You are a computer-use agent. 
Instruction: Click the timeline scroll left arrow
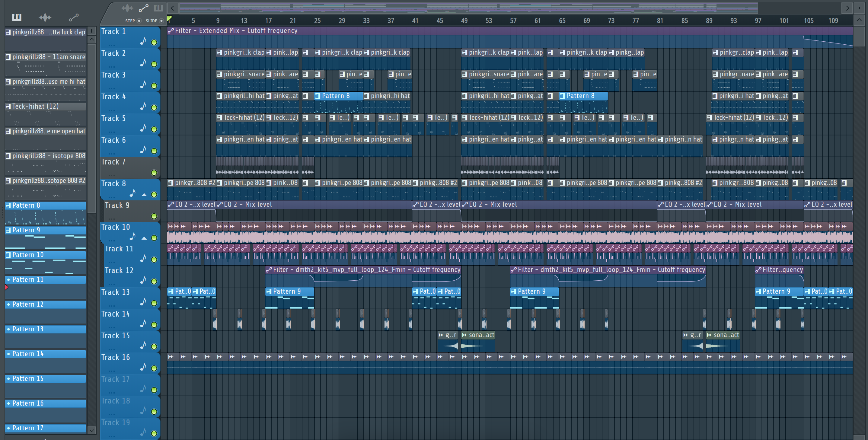click(173, 8)
